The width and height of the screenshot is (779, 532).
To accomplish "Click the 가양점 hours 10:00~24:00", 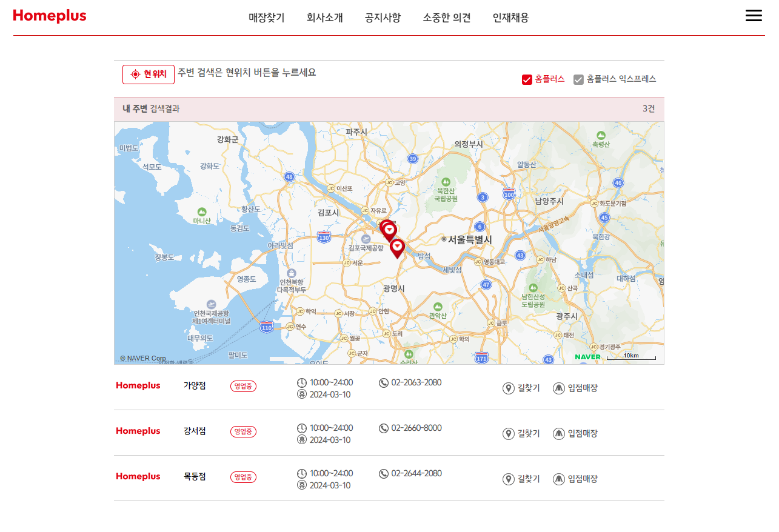I will [x=331, y=383].
